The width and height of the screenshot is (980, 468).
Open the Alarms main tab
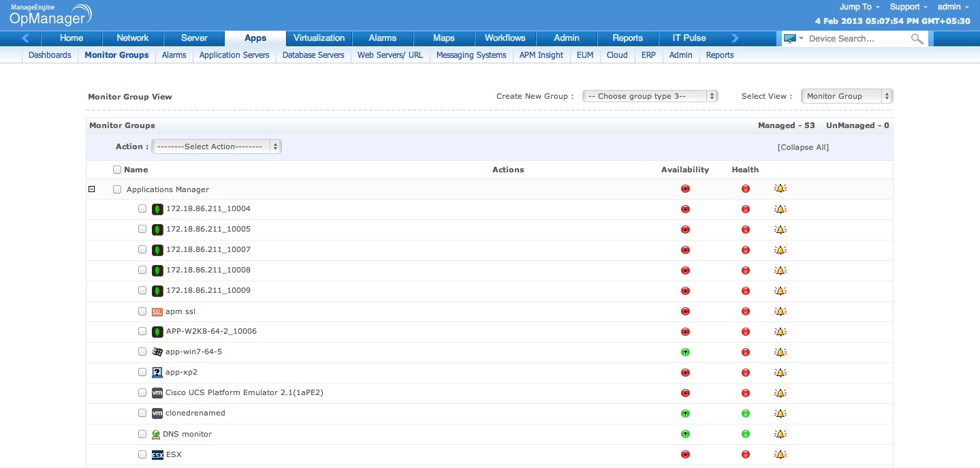pyautogui.click(x=383, y=38)
